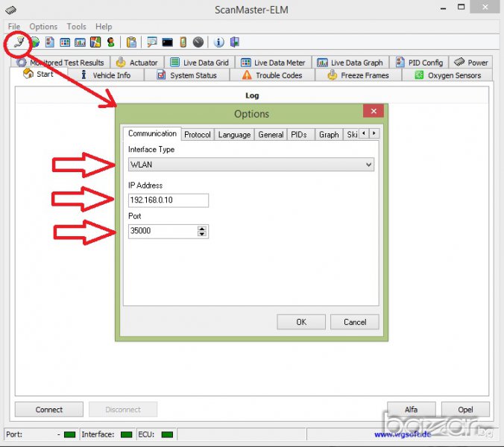Increase the Port value with up arrow

[x=201, y=228]
